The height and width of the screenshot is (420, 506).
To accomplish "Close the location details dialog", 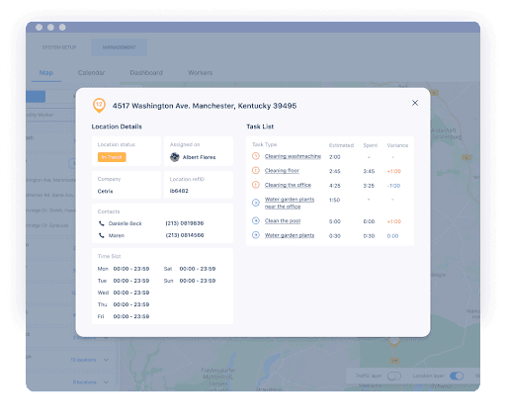I will [x=415, y=103].
